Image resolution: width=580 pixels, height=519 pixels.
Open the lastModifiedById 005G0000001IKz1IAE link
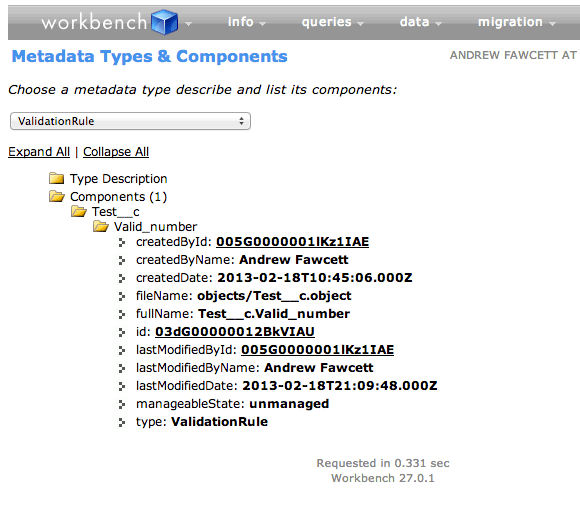coord(317,350)
